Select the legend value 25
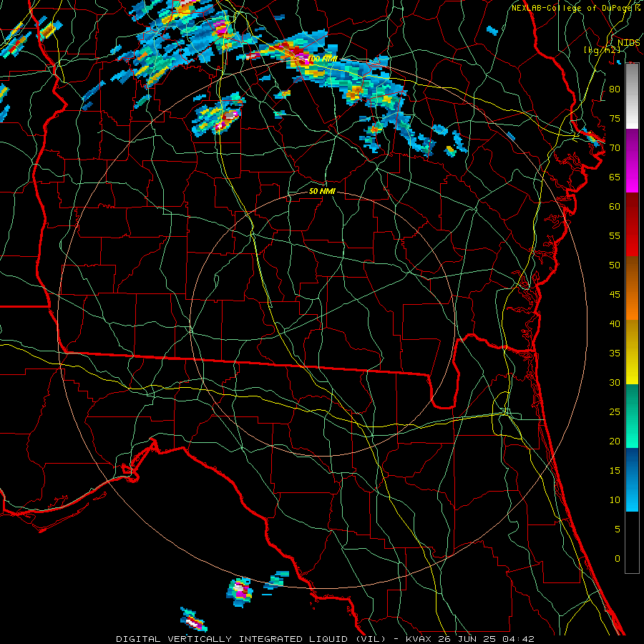This screenshot has width=644, height=644. point(615,412)
